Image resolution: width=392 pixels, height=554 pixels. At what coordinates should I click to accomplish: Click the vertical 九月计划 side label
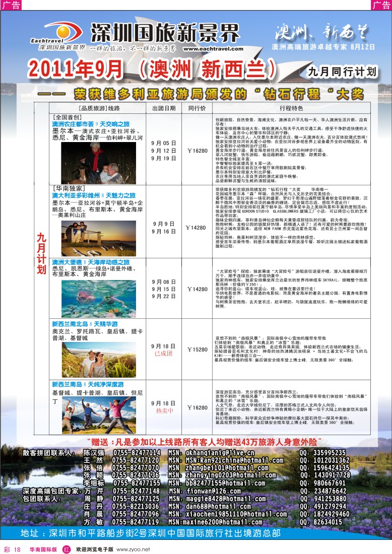coord(41,253)
